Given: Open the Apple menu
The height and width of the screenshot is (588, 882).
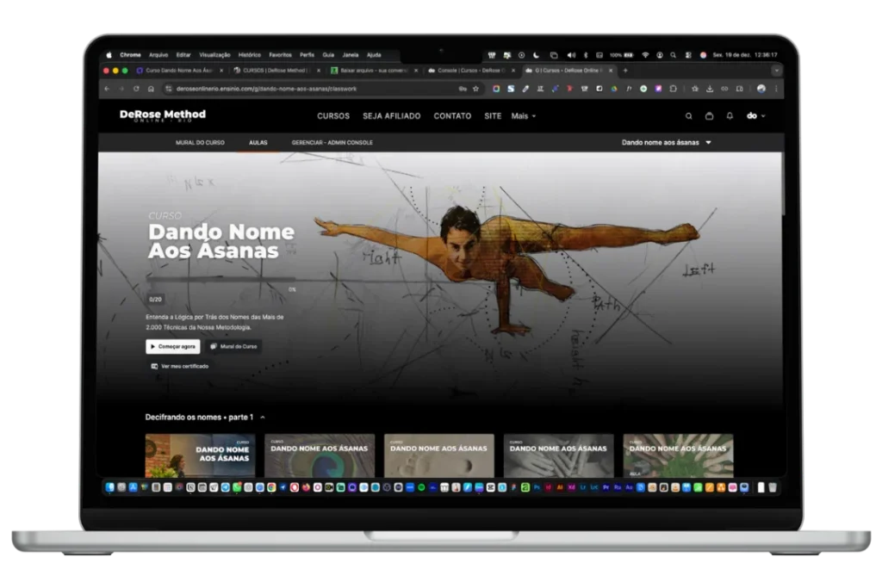Looking at the screenshot, I should [x=109, y=55].
